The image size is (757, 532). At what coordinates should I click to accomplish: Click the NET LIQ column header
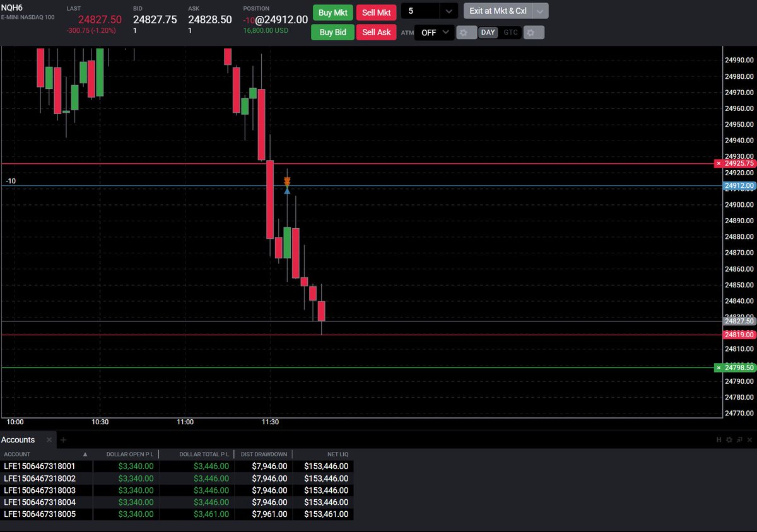pos(337,454)
